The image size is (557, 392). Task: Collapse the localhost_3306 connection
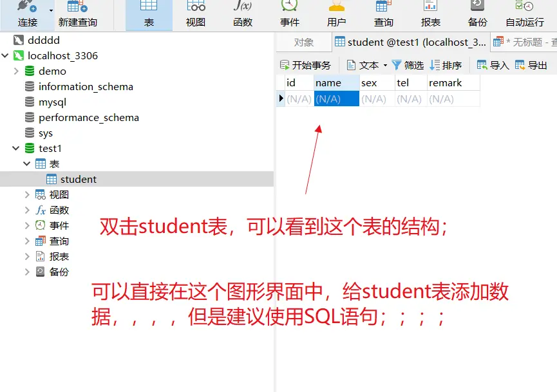coord(5,56)
